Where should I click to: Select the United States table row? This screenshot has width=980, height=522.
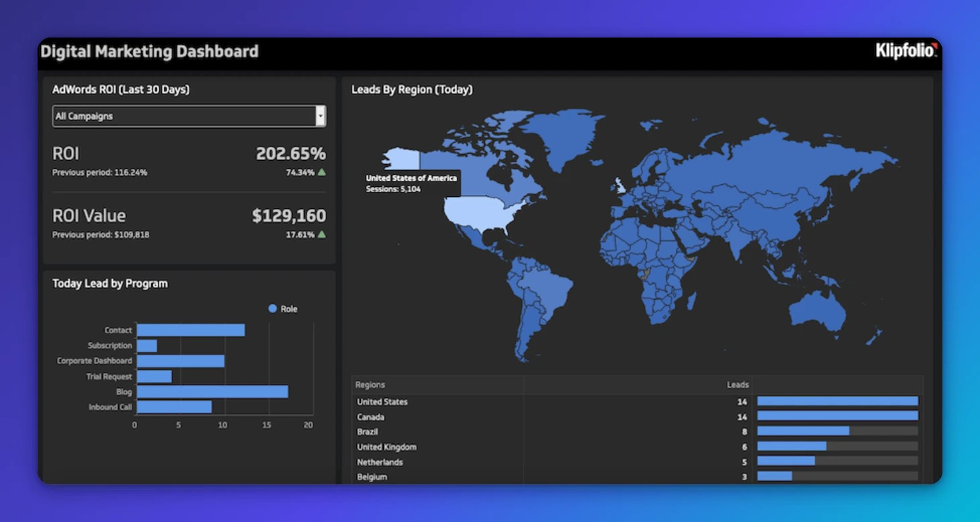point(637,402)
